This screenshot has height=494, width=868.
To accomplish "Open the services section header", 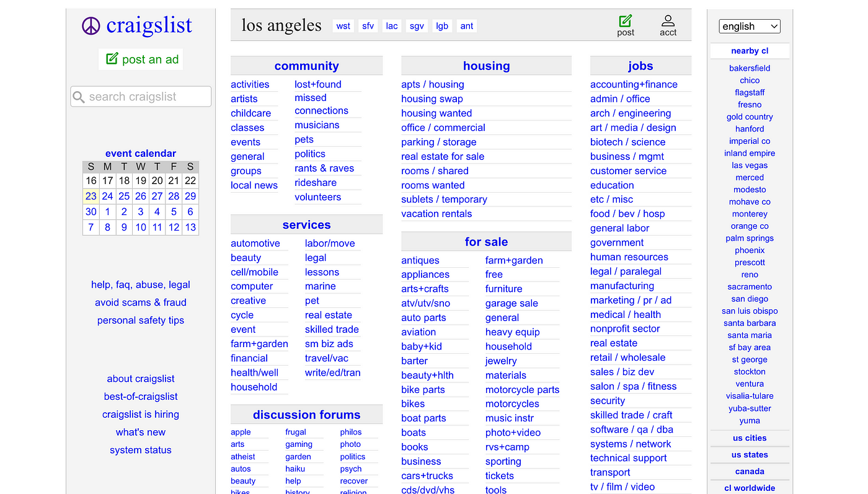I will click(306, 224).
